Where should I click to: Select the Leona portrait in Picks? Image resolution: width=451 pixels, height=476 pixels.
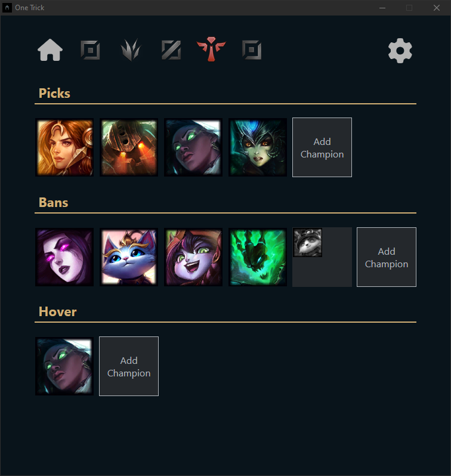point(64,147)
